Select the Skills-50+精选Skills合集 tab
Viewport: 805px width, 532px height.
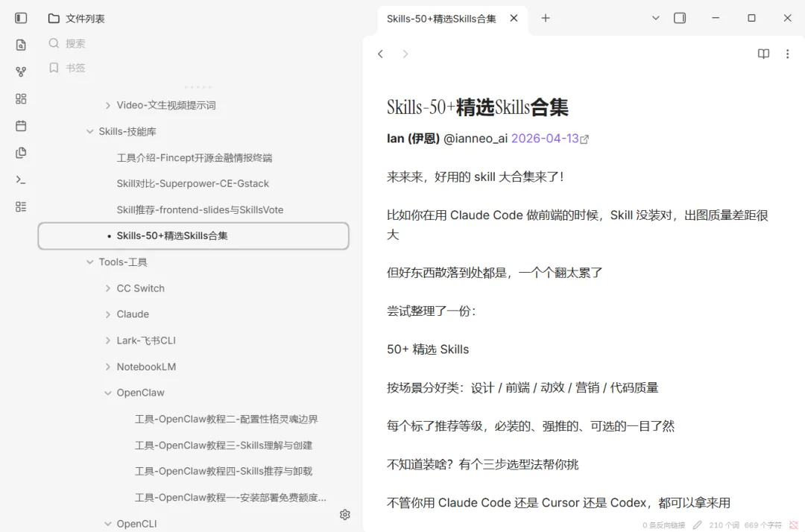coord(441,19)
